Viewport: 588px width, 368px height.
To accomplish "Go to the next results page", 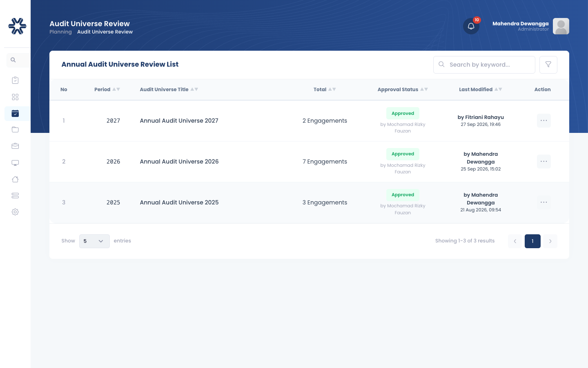I will 550,241.
